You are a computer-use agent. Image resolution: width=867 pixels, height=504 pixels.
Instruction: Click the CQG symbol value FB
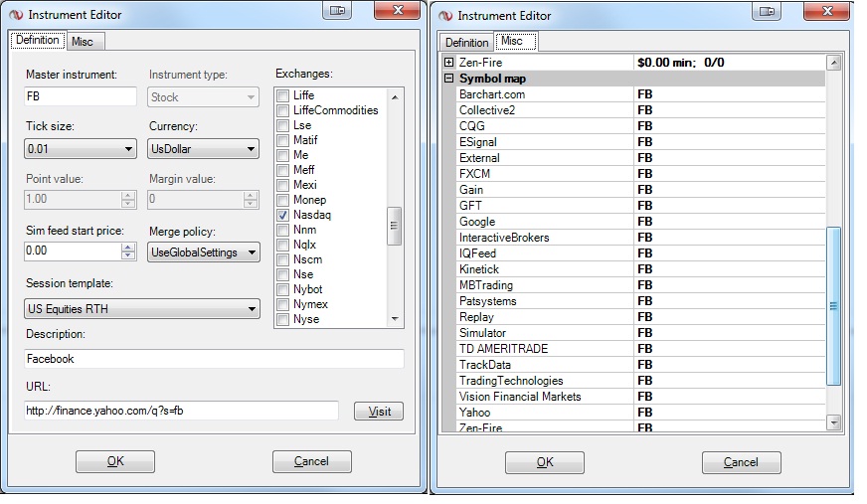click(644, 126)
